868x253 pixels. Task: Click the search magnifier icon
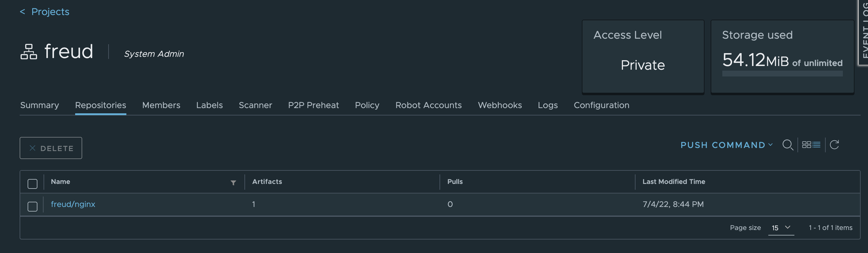787,145
